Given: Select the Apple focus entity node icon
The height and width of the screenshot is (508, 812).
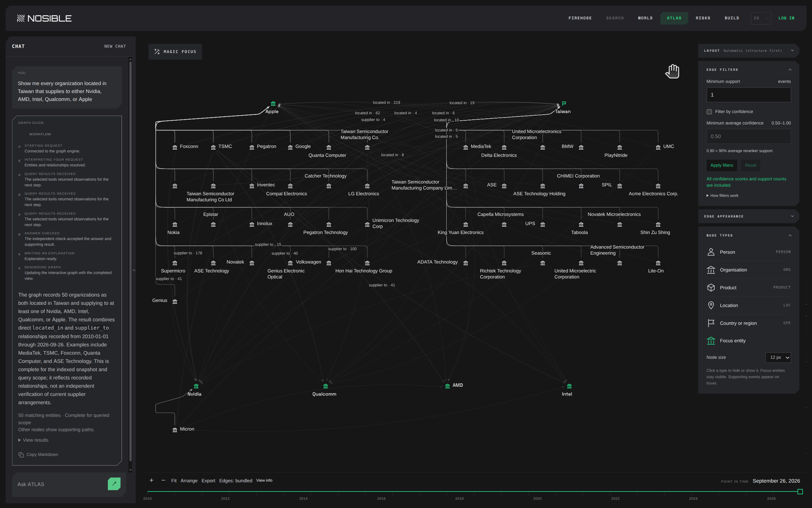Looking at the screenshot, I should point(273,104).
